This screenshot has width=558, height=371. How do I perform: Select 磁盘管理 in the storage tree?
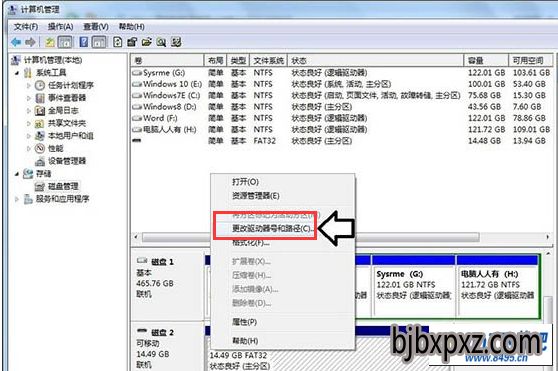click(x=63, y=186)
